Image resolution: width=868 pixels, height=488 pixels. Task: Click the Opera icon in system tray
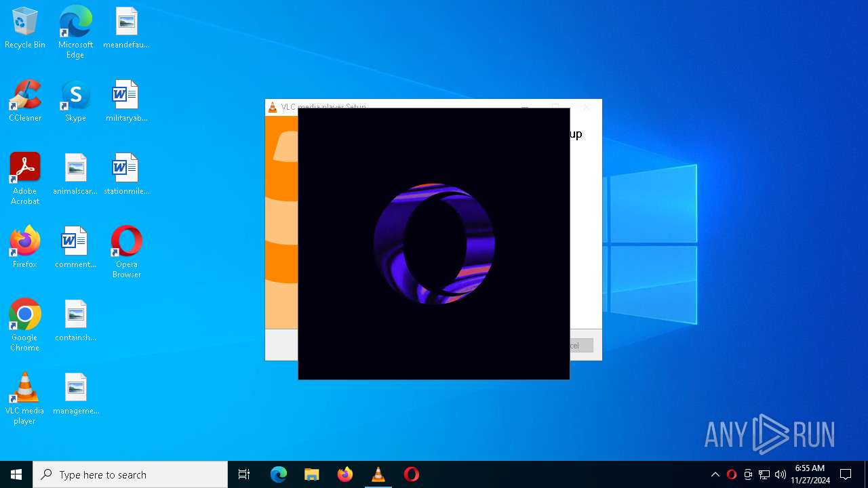tap(731, 474)
